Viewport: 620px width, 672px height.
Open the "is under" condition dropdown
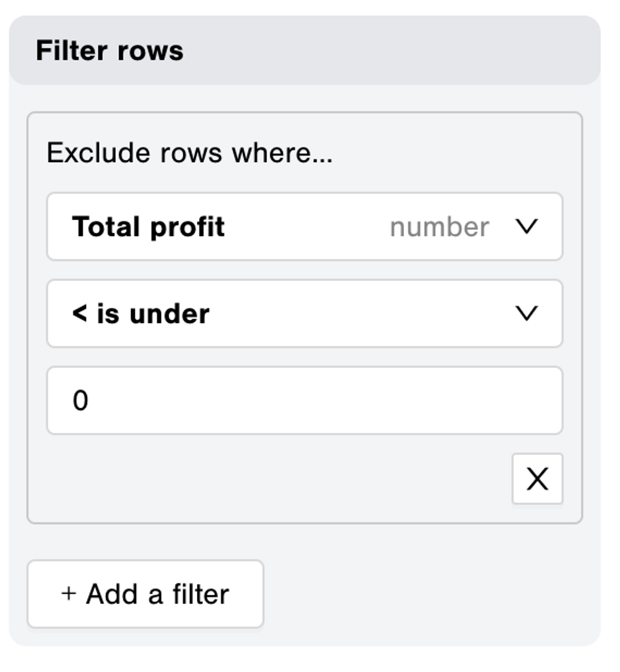(304, 313)
